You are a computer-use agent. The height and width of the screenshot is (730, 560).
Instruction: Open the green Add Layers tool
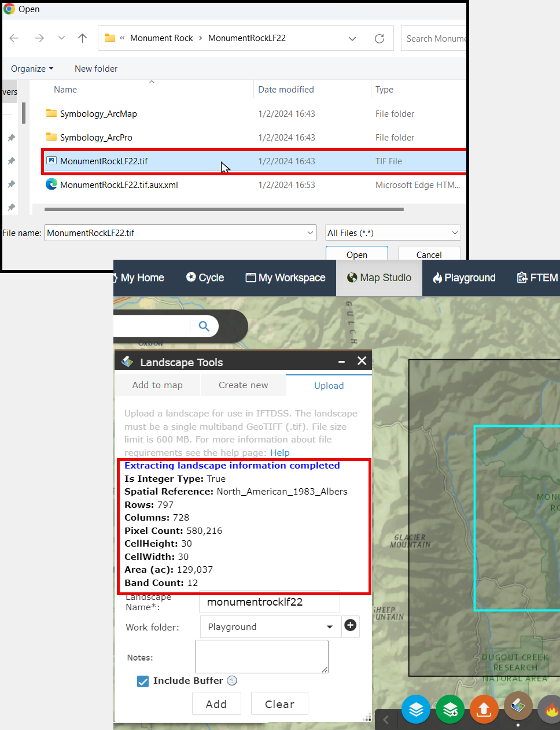[450, 709]
